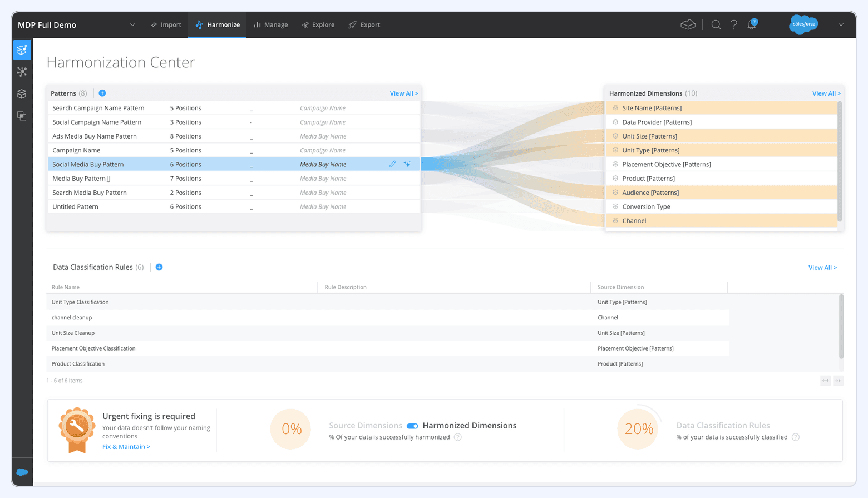The width and height of the screenshot is (868, 498).
Task: Switch to the Import tab
Action: click(x=166, y=24)
